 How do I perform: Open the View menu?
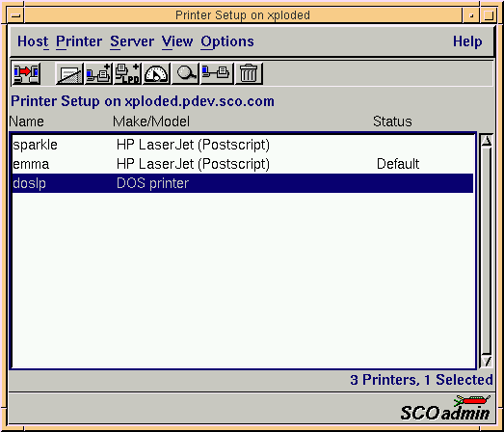coord(177,41)
